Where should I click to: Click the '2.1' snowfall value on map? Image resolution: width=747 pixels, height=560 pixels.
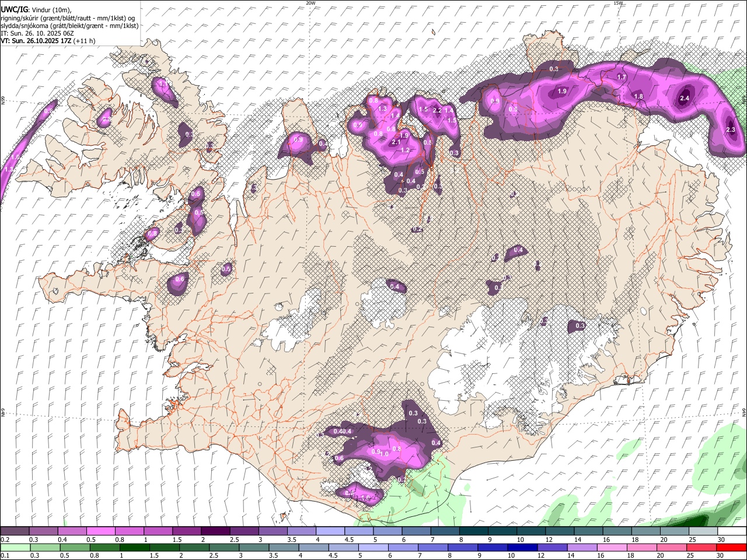point(396,142)
